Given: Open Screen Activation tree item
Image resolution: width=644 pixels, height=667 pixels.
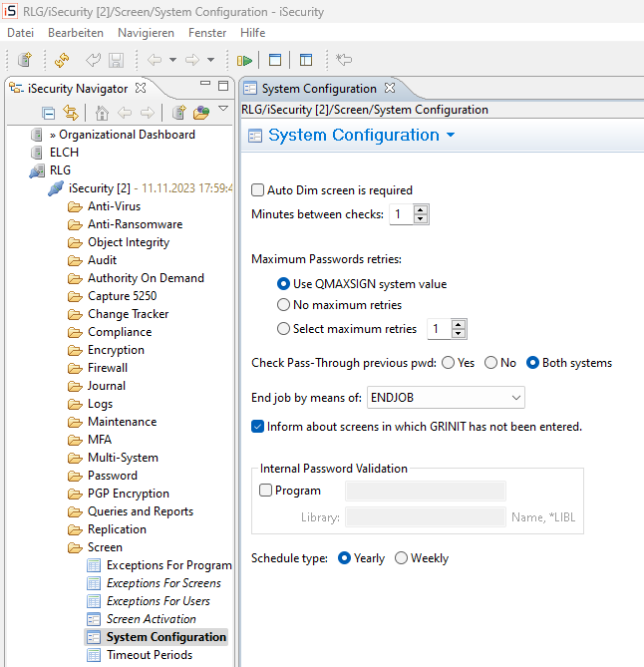Looking at the screenshot, I should pos(151,619).
